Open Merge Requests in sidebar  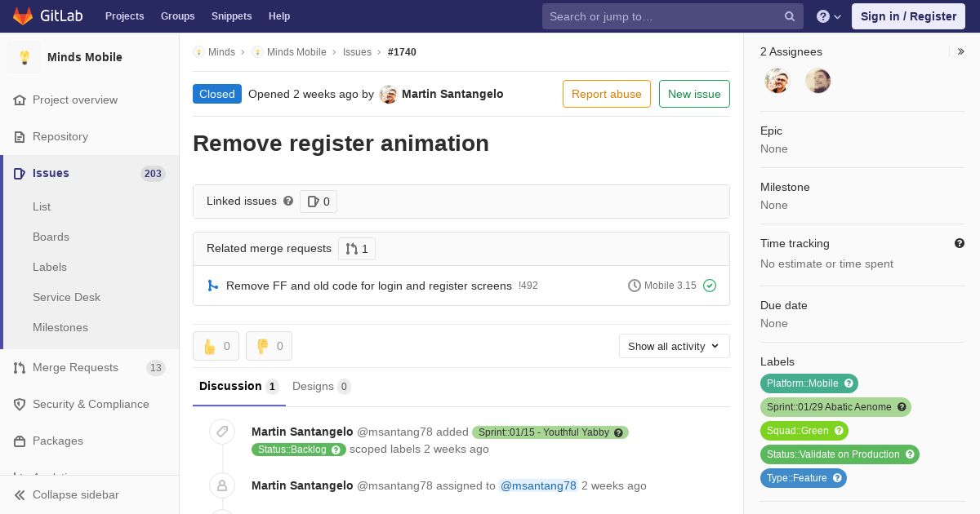90,367
